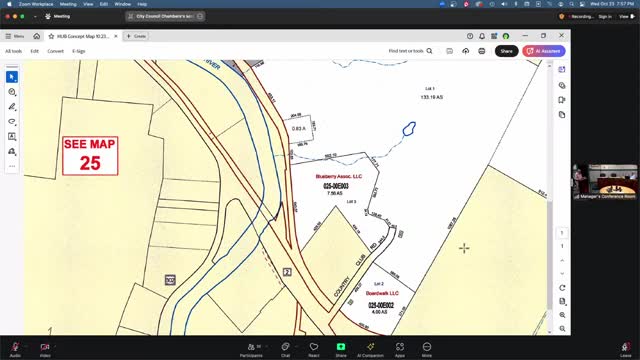Select the highlighter pen tool
640x360 pixels.
click(12, 107)
